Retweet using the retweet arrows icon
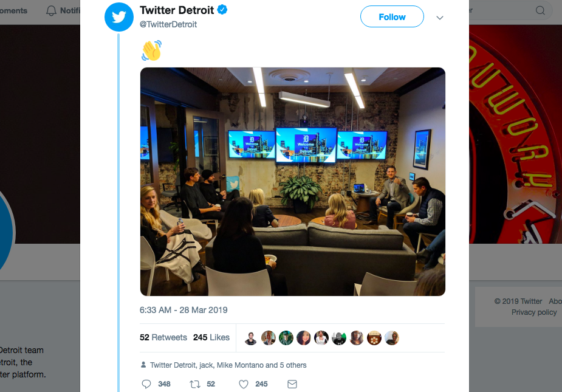 coord(196,383)
